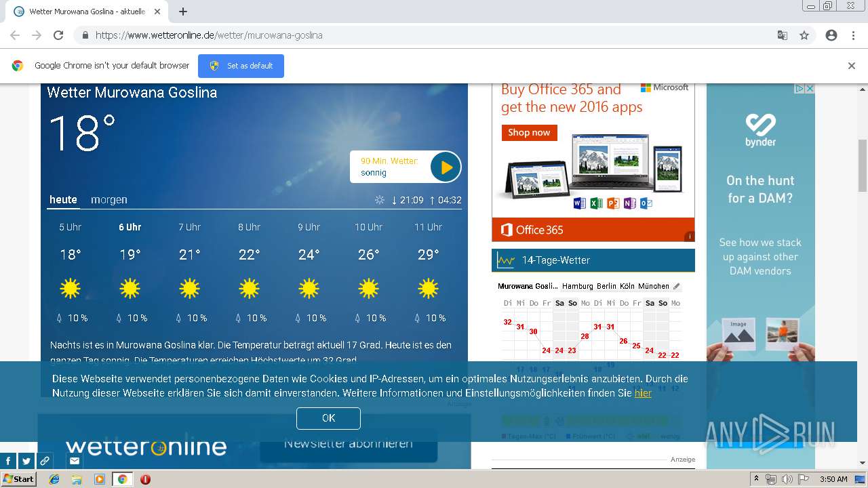Open Chrome three-dot menu
The width and height of the screenshot is (868, 488).
853,35
